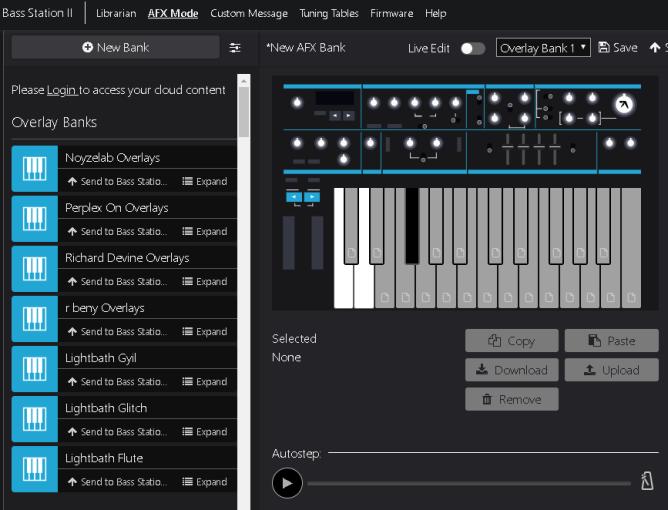
Task: Click the Autostep progress slider
Action: (x=469, y=484)
